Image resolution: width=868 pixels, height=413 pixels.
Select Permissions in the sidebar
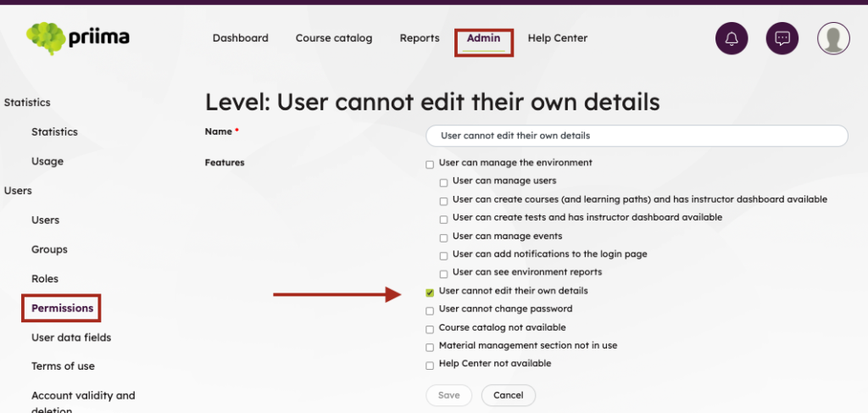(x=62, y=308)
